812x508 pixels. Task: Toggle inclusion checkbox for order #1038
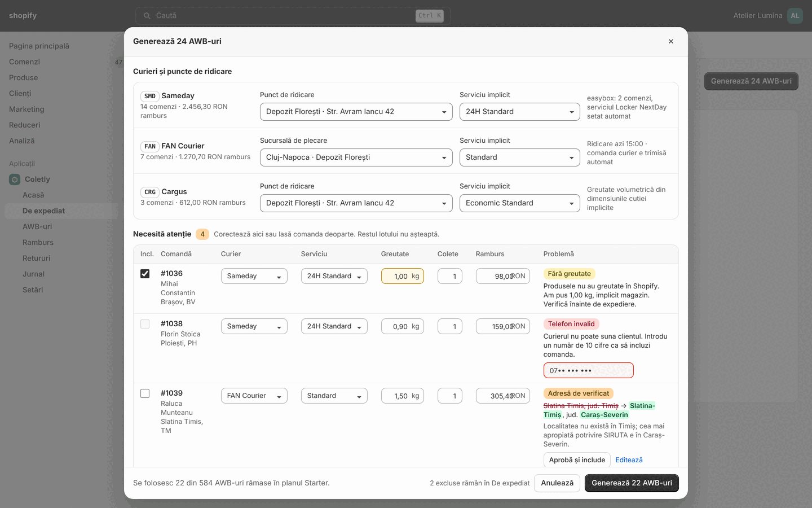pos(145,324)
